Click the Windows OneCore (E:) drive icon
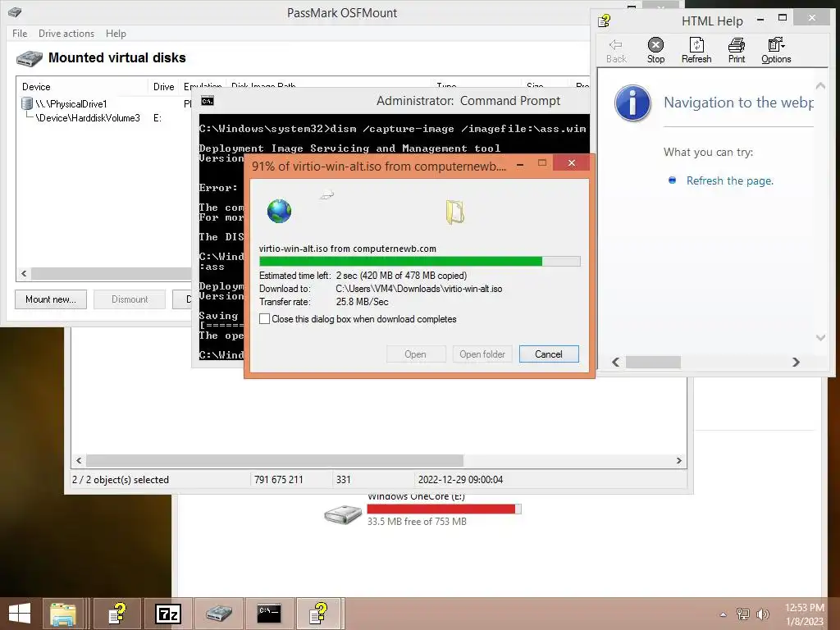The width and height of the screenshot is (840, 630). point(343,514)
